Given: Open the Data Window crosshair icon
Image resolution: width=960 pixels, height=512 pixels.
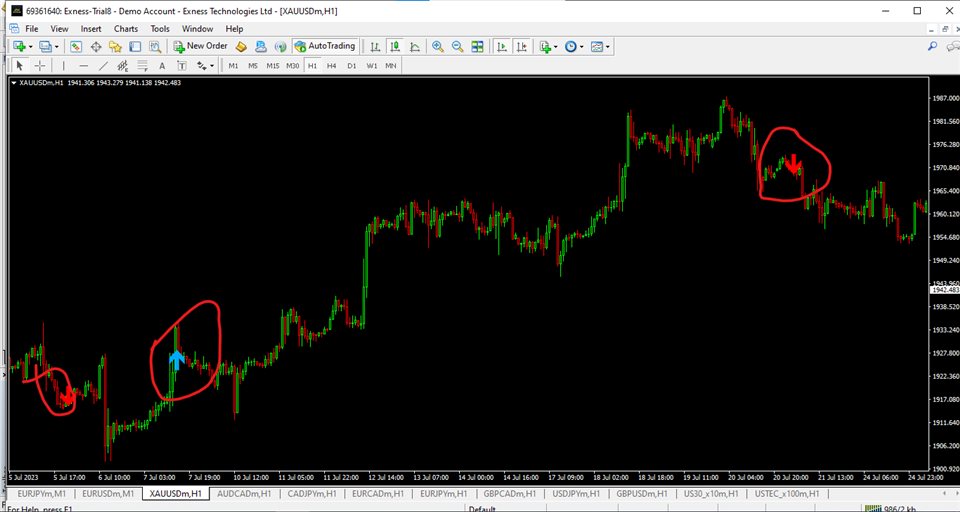Looking at the screenshot, I should click(96, 47).
